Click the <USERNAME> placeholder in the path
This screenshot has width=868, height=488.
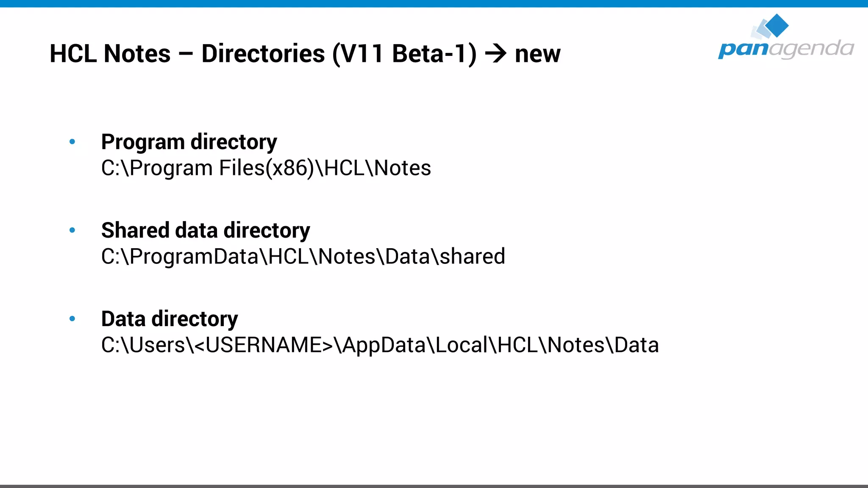click(x=264, y=345)
